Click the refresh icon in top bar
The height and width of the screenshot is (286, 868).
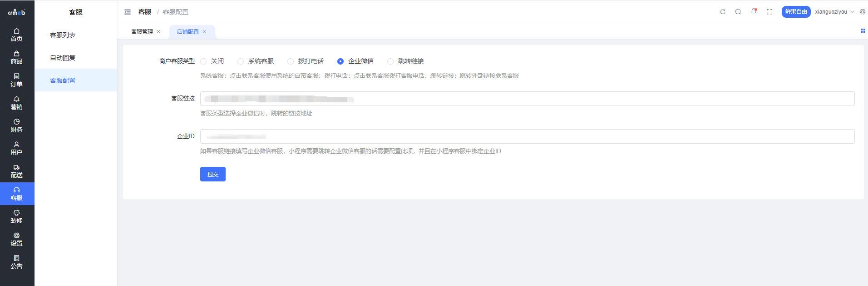[723, 12]
